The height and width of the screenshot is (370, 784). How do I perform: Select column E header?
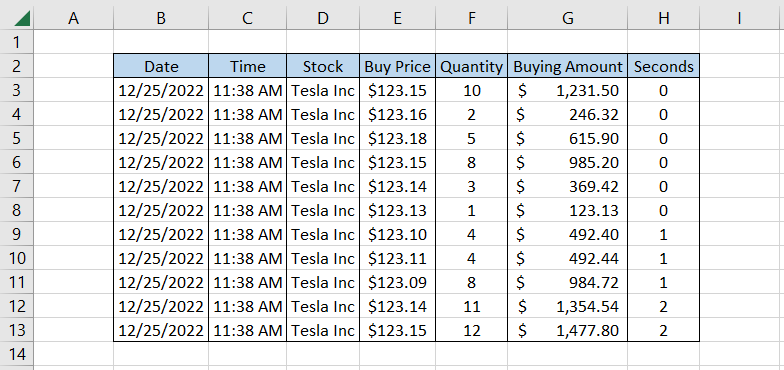(x=398, y=18)
